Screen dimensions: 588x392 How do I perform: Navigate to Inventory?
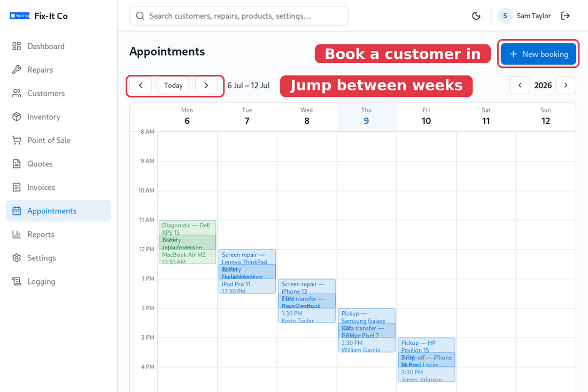58,117
